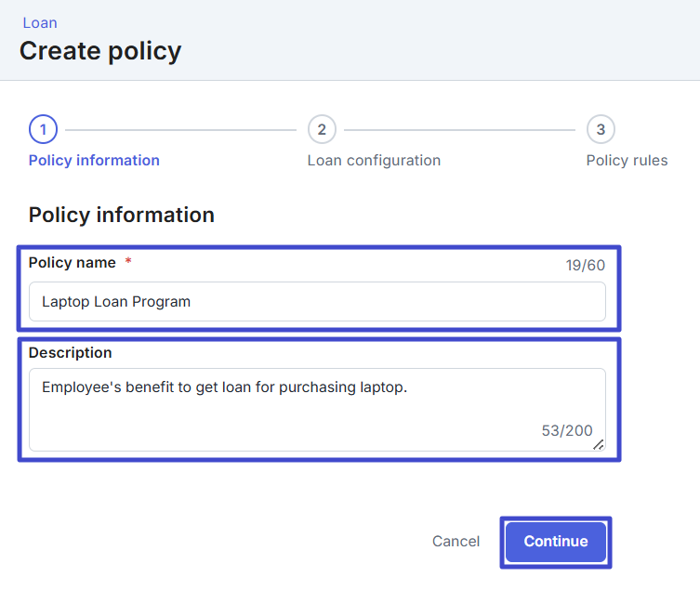This screenshot has width=700, height=590.
Task: Jump to the step 3 circle indicator
Action: pyautogui.click(x=601, y=129)
